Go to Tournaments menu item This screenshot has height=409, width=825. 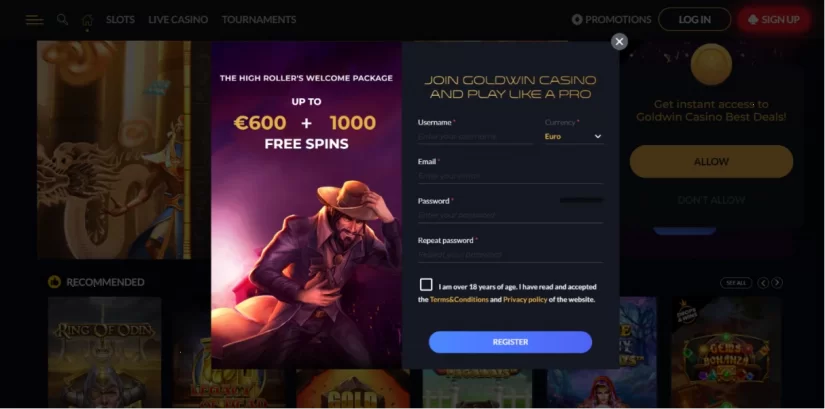coord(259,19)
